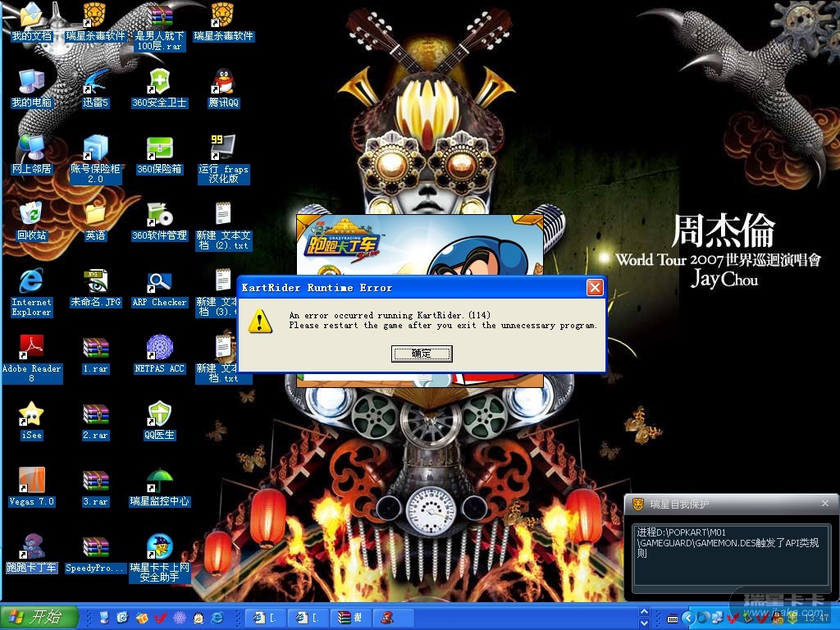
Task: Select Vegas 7.0 desktop icon
Action: coord(32,487)
